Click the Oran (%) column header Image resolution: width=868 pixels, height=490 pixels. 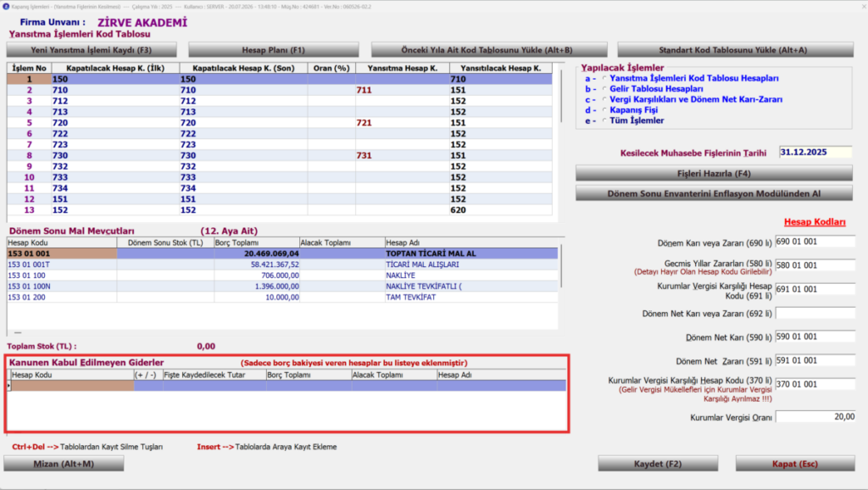point(331,68)
